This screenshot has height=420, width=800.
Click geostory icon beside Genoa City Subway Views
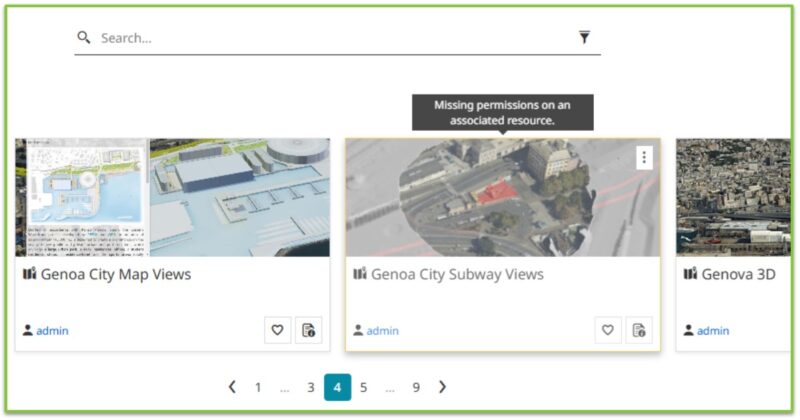[360, 274]
